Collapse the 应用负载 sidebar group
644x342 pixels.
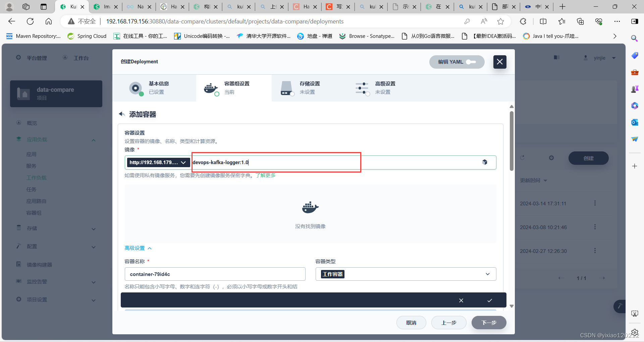point(94,140)
